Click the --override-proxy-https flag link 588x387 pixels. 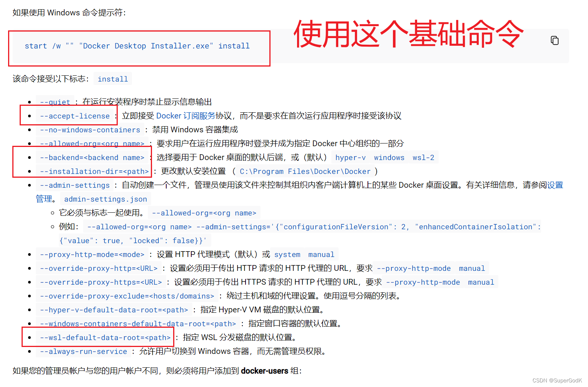(101, 282)
